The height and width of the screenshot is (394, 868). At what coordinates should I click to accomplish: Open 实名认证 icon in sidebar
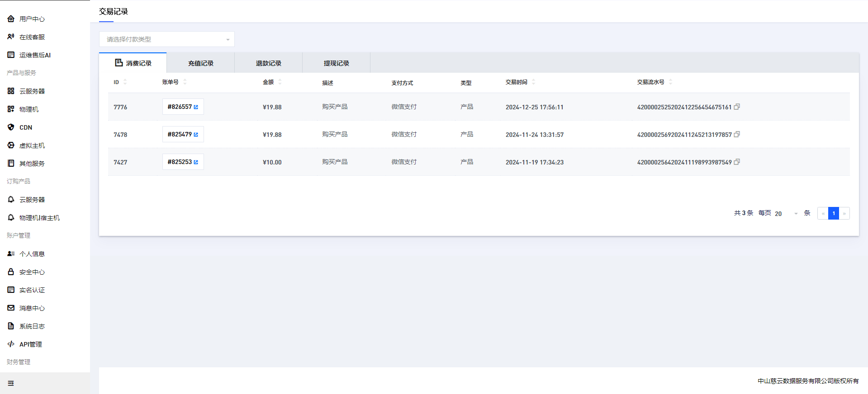(11, 290)
